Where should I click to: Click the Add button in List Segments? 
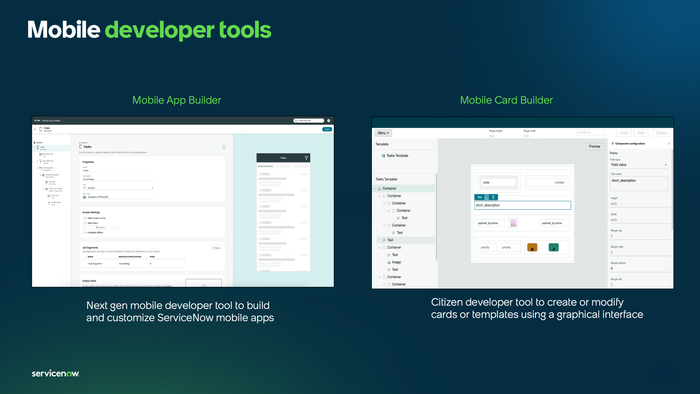217,248
